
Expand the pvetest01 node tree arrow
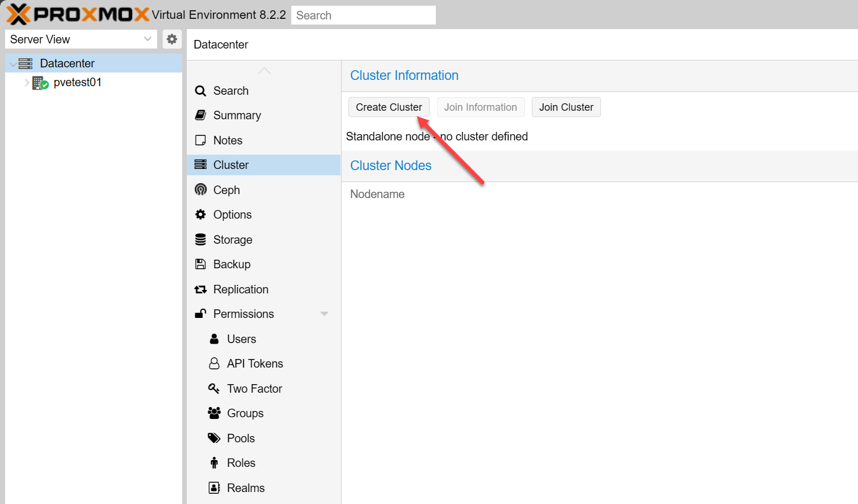pyautogui.click(x=27, y=83)
